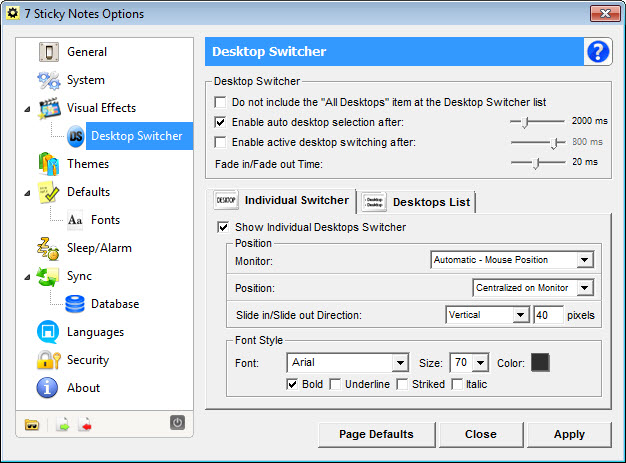The height and width of the screenshot is (463, 626).
Task: Click the Languages speech bubble icon
Action: (x=48, y=332)
